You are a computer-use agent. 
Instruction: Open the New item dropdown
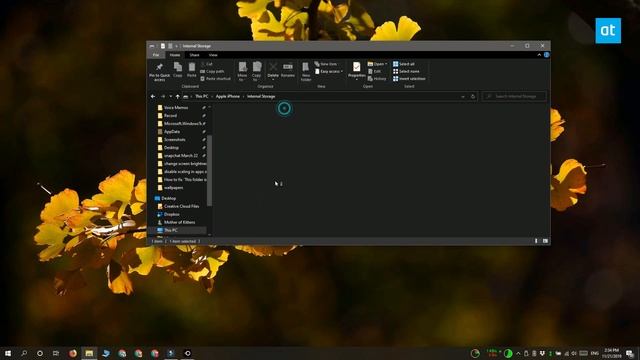[327, 64]
